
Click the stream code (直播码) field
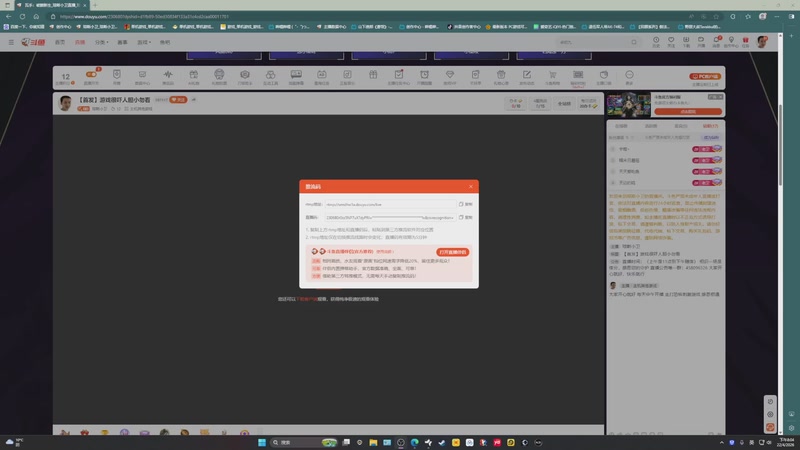point(390,217)
